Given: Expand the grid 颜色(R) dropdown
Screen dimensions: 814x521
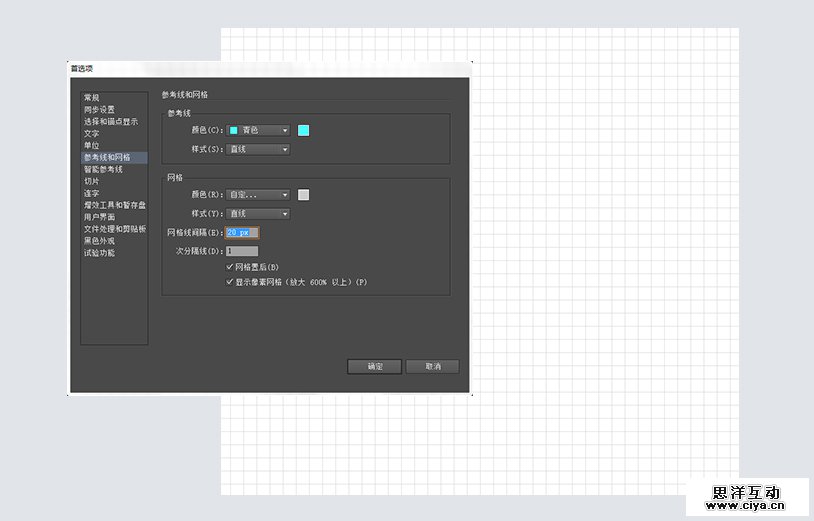Looking at the screenshot, I should click(258, 195).
